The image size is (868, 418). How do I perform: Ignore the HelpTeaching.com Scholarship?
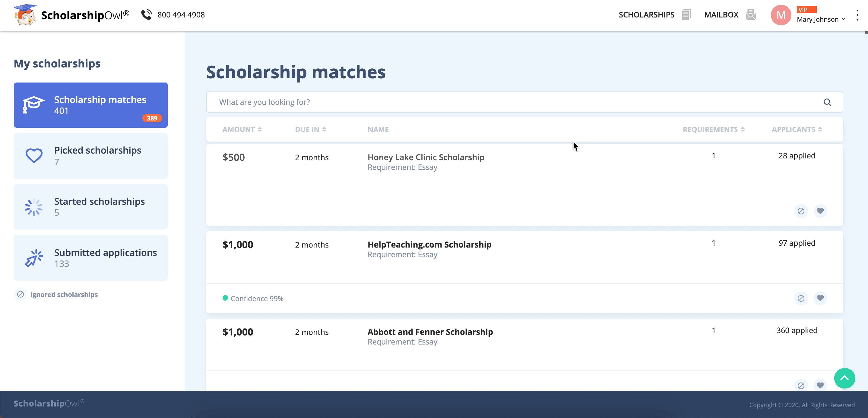click(x=801, y=298)
